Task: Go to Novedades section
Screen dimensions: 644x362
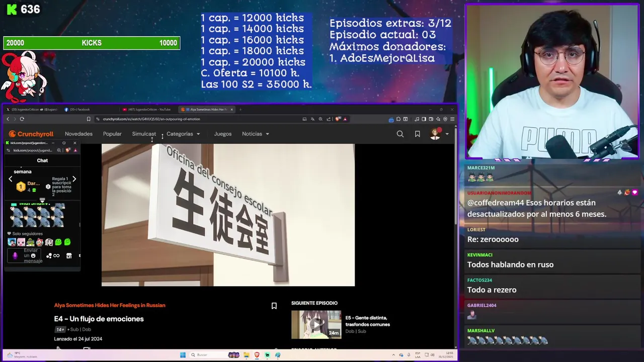Action: pos(78,134)
